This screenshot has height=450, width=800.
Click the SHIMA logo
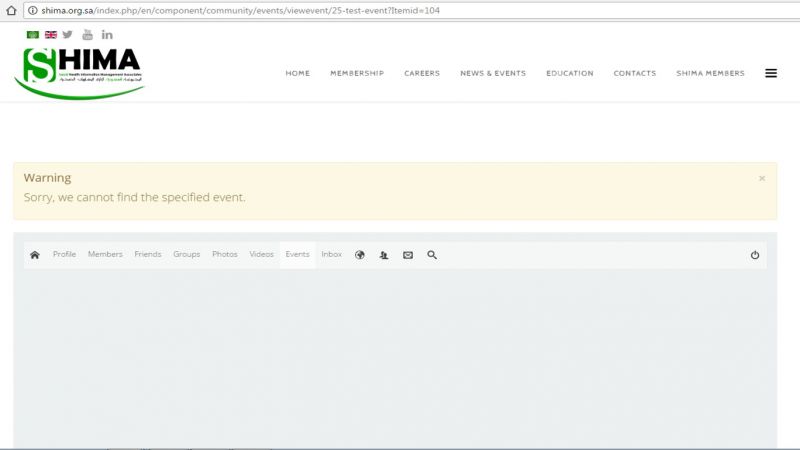point(80,72)
